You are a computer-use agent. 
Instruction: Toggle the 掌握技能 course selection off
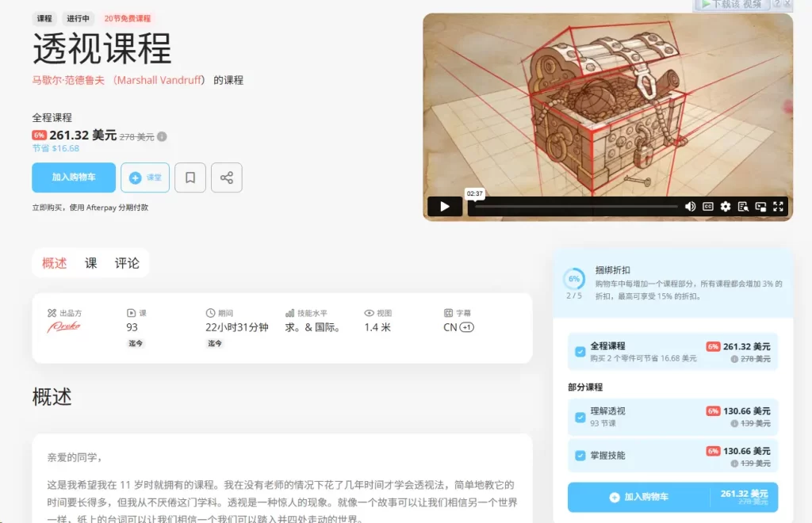pos(580,456)
